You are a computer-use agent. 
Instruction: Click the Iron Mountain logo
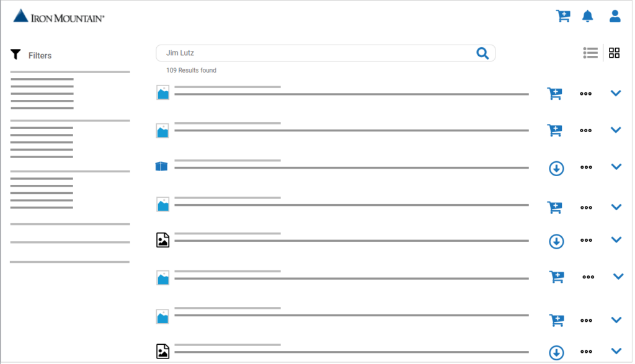point(59,17)
